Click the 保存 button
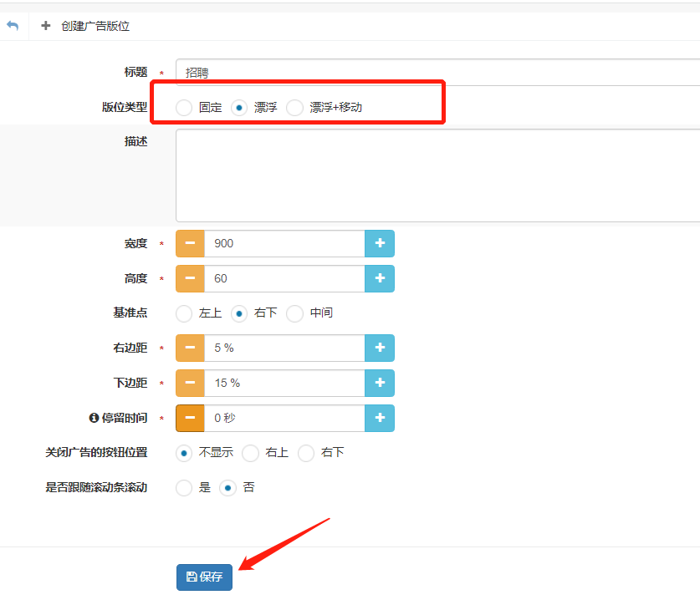Viewport: 700px width, 605px height. pos(204,577)
